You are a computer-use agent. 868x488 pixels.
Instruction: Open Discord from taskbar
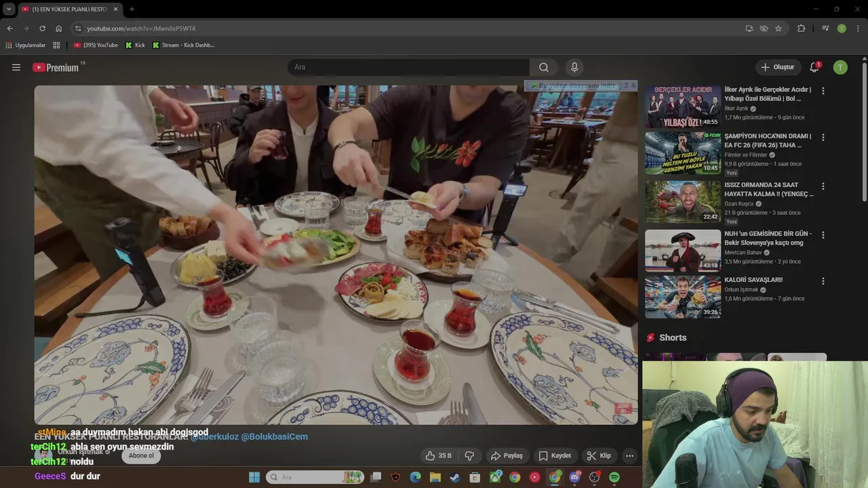[x=575, y=477]
